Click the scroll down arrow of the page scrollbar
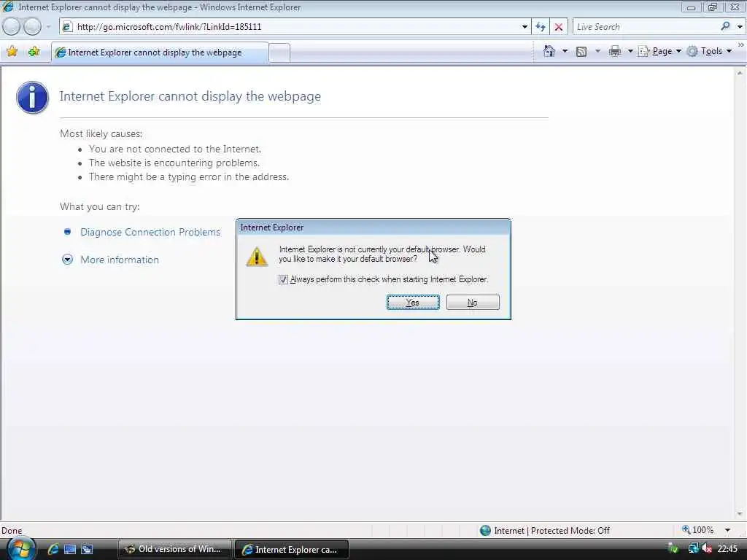 coord(740,514)
